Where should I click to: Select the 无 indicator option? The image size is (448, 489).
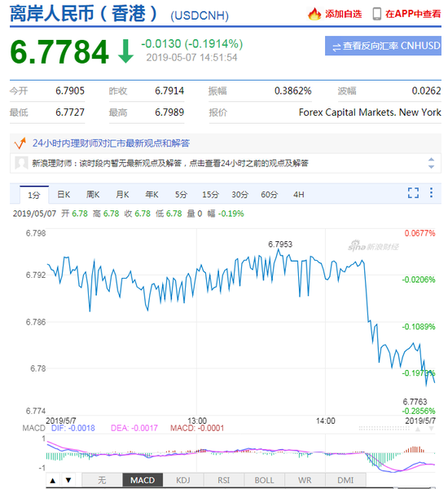point(102,480)
